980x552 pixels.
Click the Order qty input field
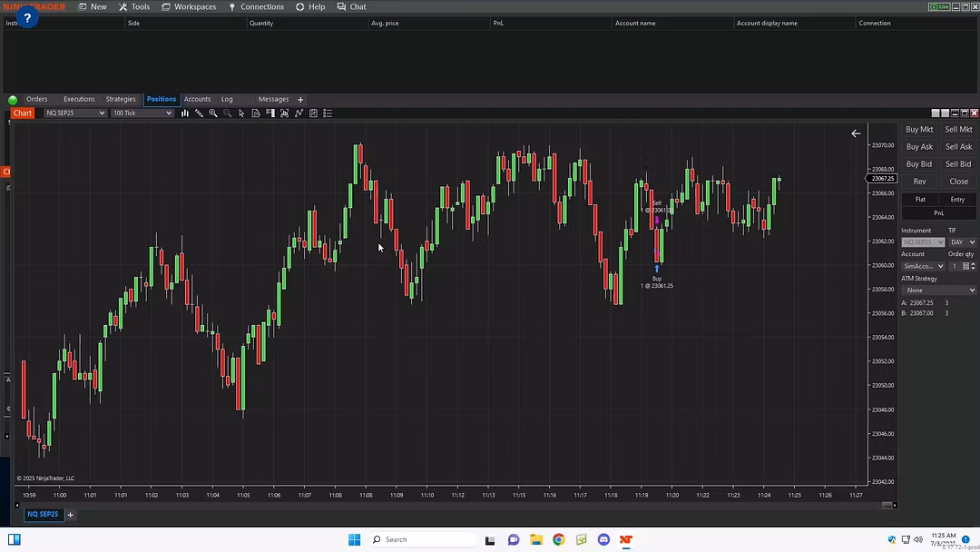pos(955,266)
